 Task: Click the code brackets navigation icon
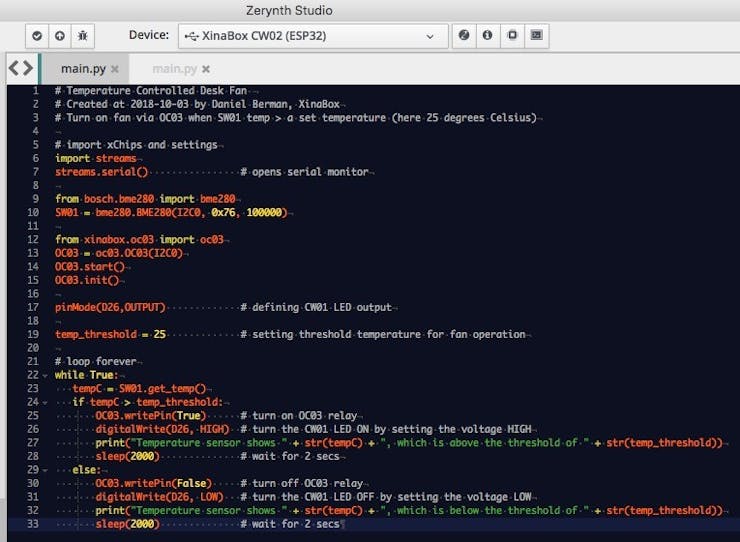(x=21, y=68)
